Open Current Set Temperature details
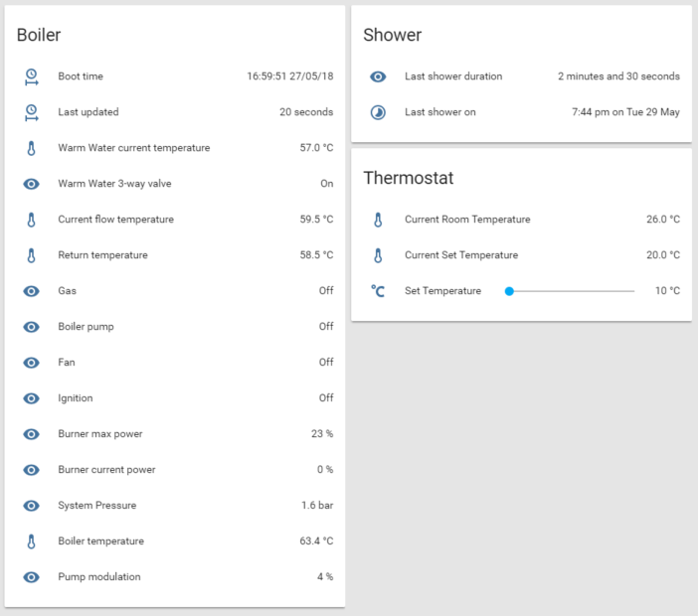Viewport: 698px width, 616px height. click(461, 255)
